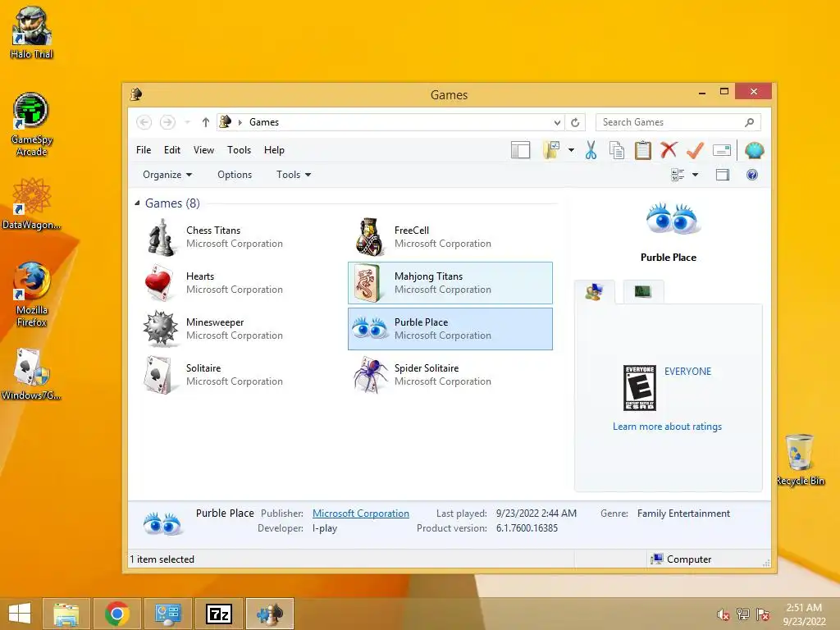840x630 pixels.
Task: Click the Games address bar path
Action: pos(264,122)
